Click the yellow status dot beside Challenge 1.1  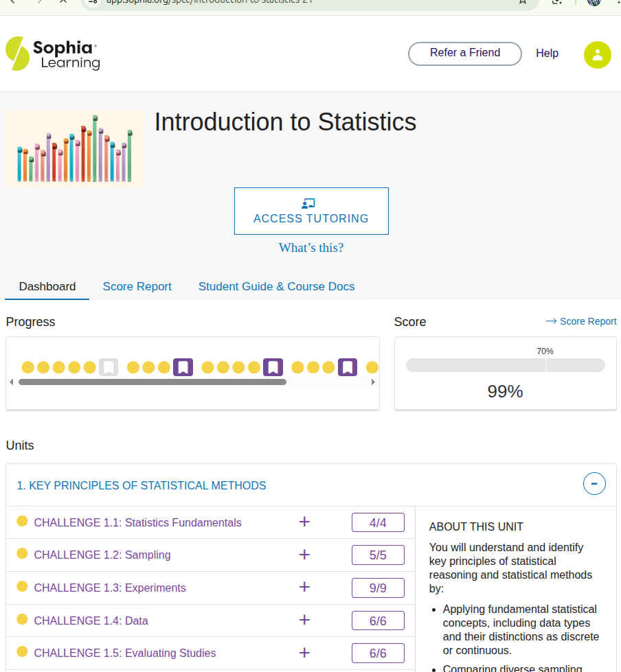coord(22,521)
